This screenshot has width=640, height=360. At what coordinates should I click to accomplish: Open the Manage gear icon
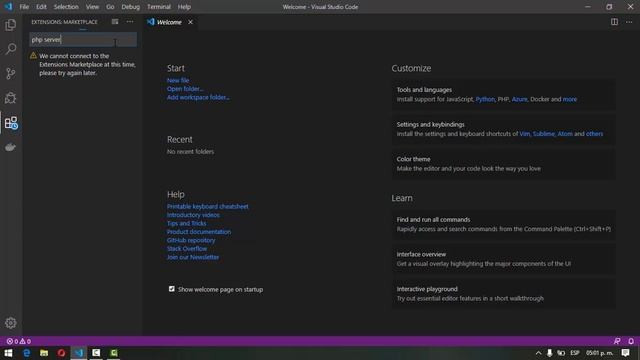[x=11, y=323]
